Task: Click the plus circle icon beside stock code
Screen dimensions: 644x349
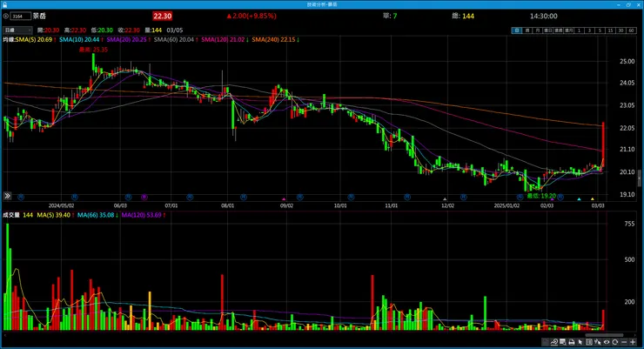Action: tap(6, 16)
